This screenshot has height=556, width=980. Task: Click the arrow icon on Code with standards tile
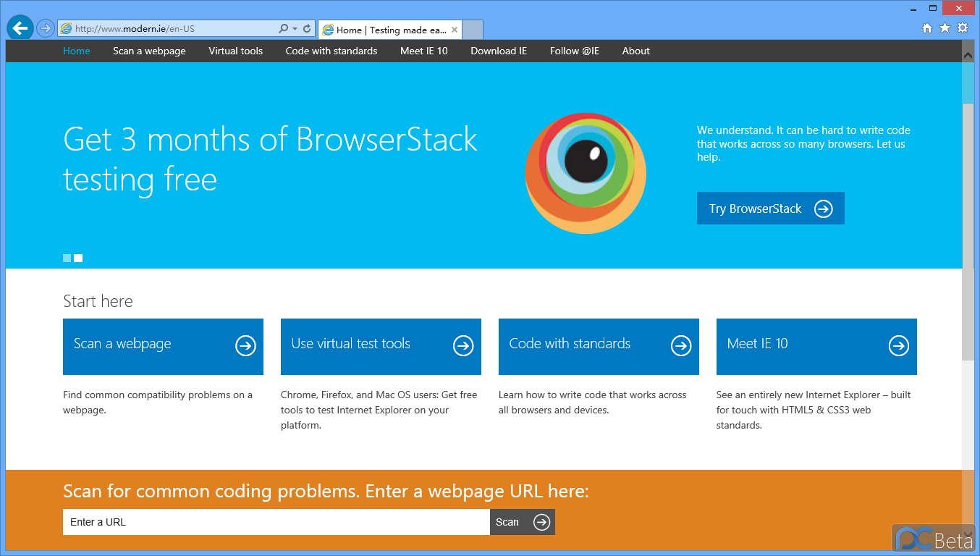click(680, 346)
